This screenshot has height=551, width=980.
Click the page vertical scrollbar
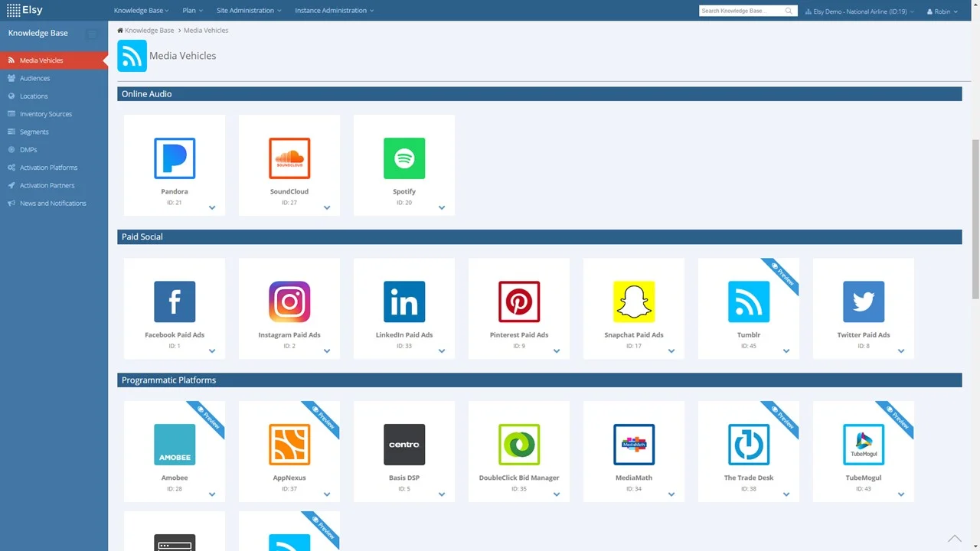point(975,220)
